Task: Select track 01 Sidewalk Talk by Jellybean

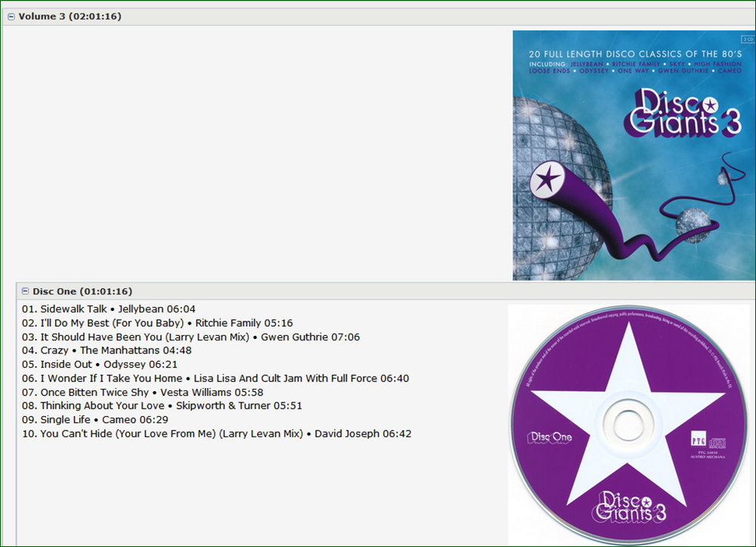Action: (108, 309)
